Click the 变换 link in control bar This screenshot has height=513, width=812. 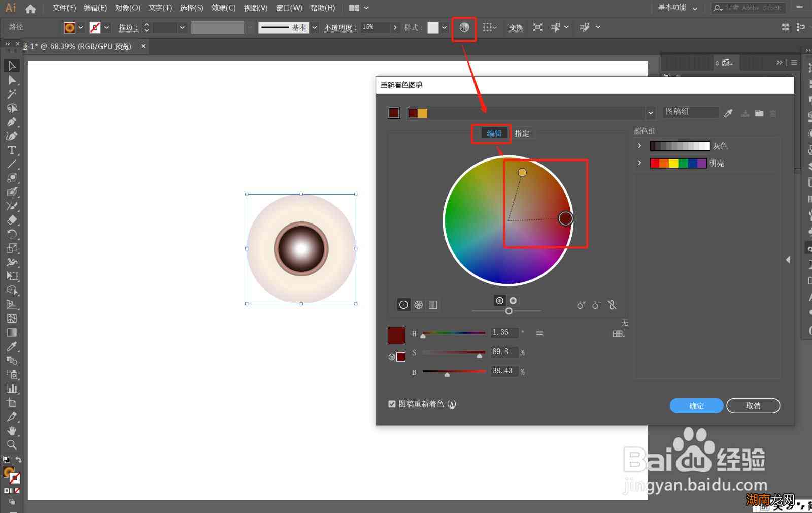click(516, 28)
